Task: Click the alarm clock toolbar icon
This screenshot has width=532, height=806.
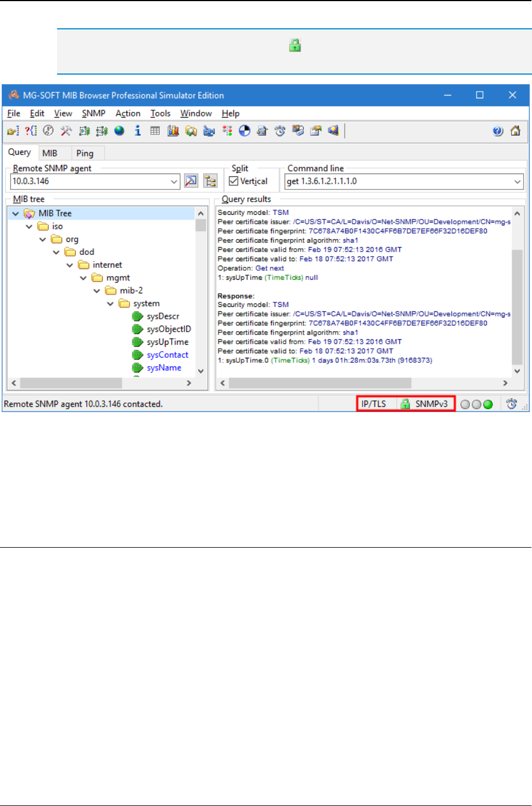Action: coord(280,131)
